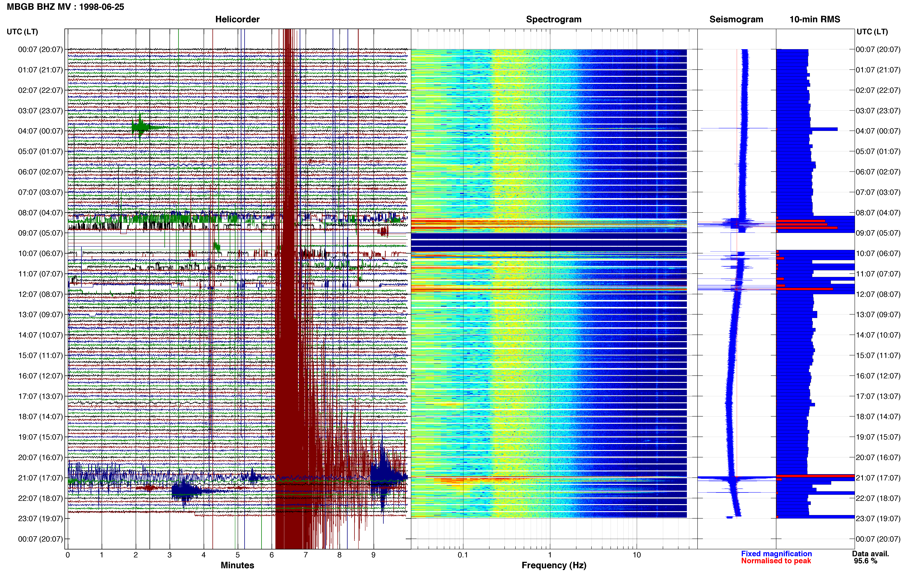Image resolution: width=924 pixels, height=578 pixels.
Task: Click the left '04:07 (00:07)' time label
Action: 40,131
